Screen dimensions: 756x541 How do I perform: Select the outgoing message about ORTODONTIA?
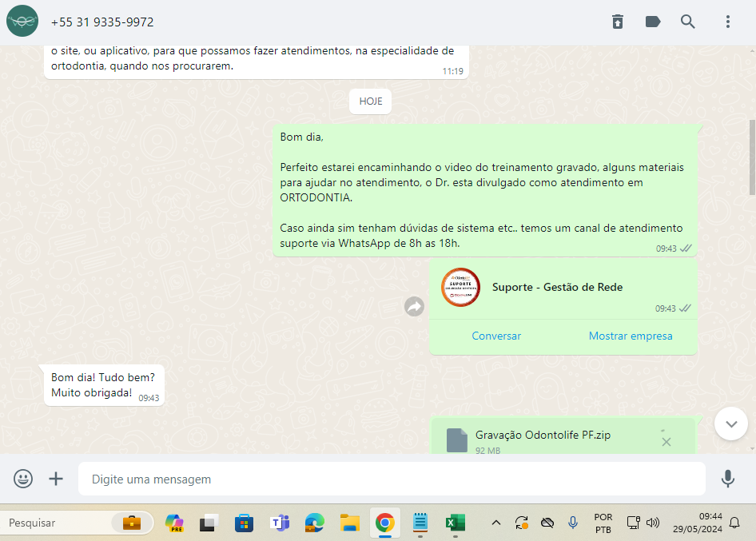485,190
